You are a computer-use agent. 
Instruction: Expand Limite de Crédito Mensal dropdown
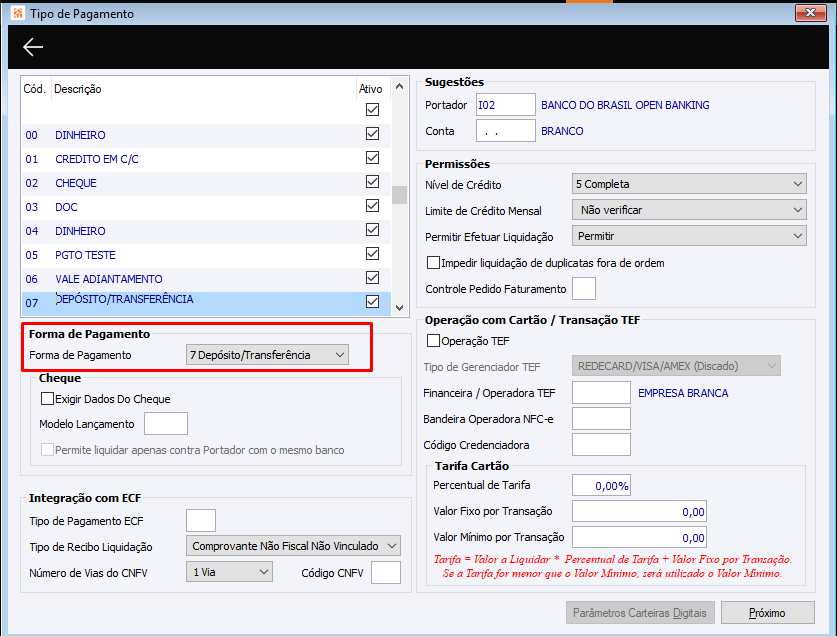coord(689,210)
